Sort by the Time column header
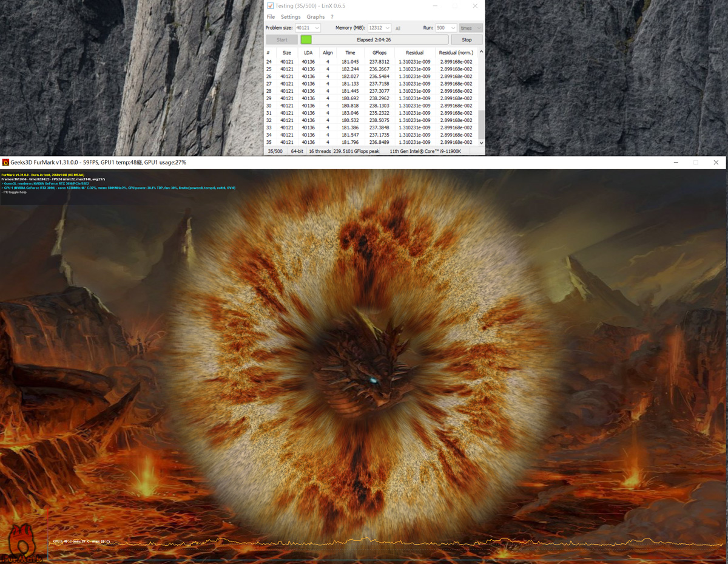The image size is (728, 564). click(x=350, y=53)
